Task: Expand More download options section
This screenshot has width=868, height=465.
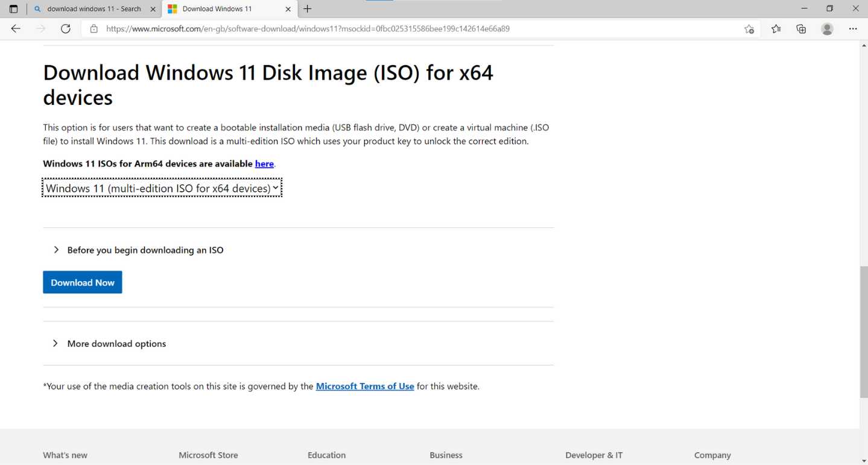Action: [116, 344]
